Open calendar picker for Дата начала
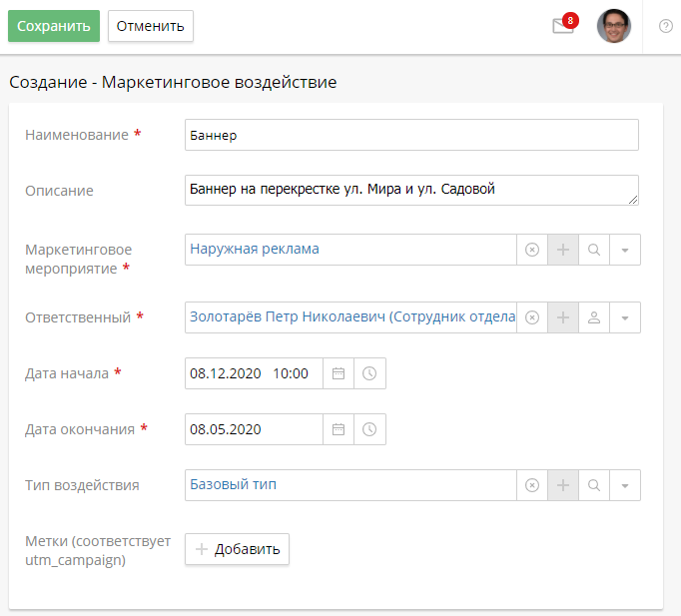The height and width of the screenshot is (616, 681). pos(339,373)
